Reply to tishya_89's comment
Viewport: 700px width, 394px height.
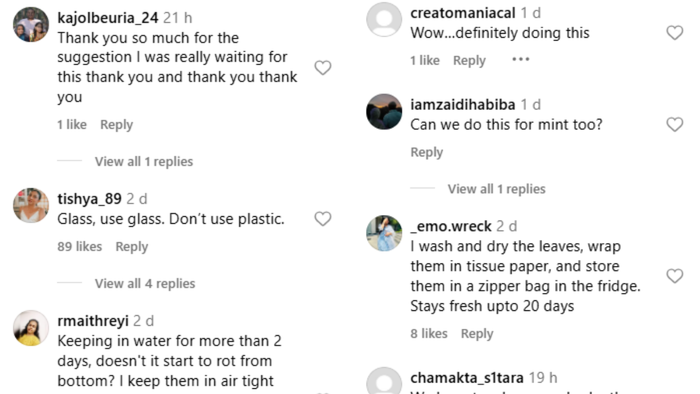coord(132,247)
